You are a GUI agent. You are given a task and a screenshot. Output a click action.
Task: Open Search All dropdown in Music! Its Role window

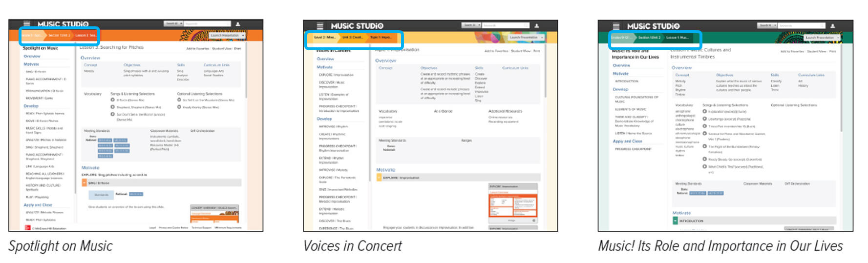(x=767, y=25)
